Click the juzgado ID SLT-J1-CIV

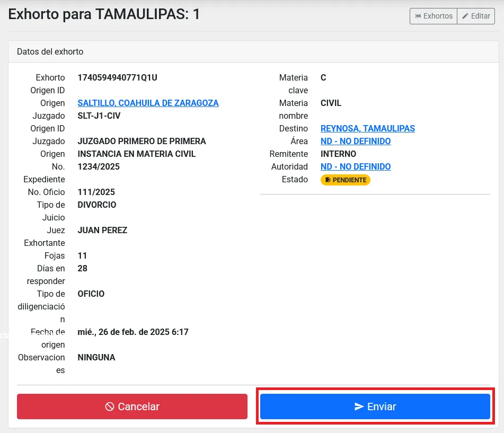click(x=99, y=116)
